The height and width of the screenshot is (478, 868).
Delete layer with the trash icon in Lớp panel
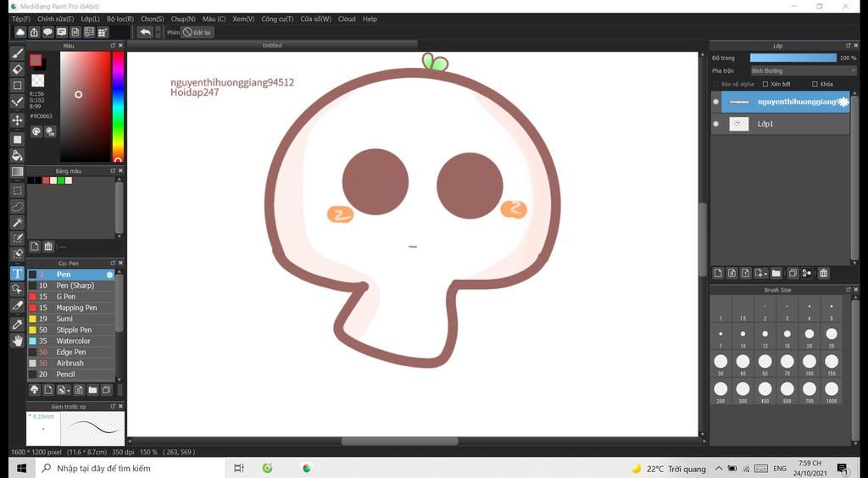(x=824, y=273)
